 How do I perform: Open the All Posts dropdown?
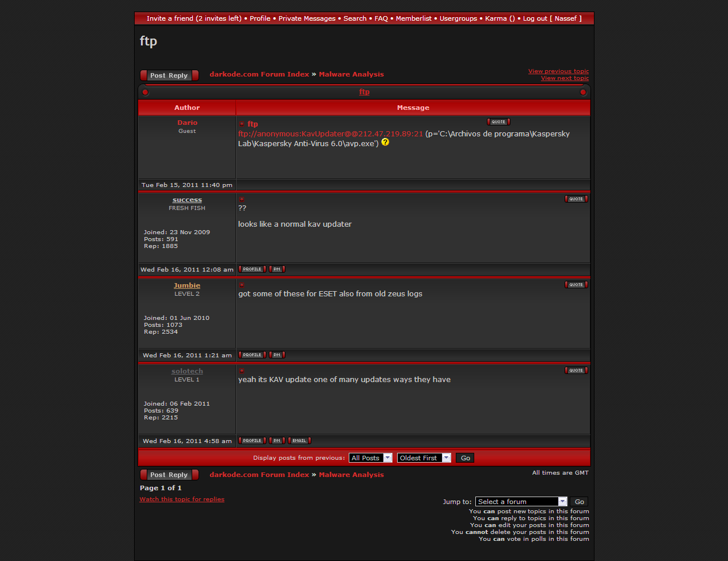pyautogui.click(x=371, y=458)
